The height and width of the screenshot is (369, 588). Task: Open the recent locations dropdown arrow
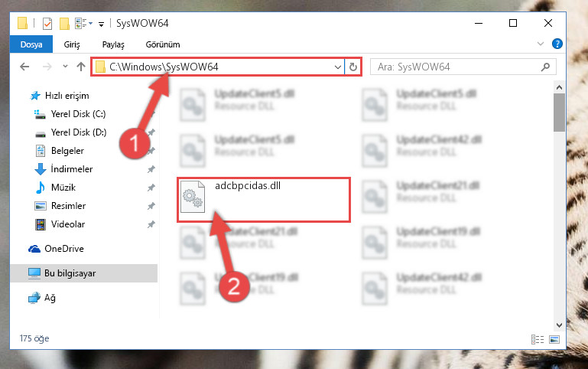tap(65, 67)
